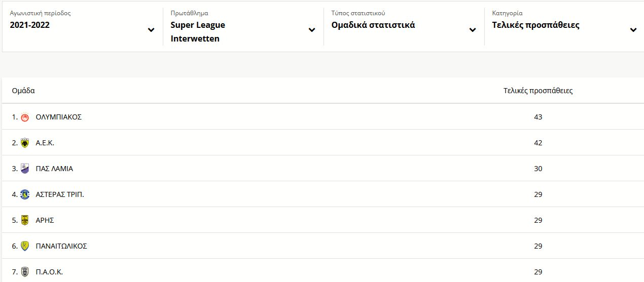Click the ΠΑΣ ΛΑΜΙΑ team crest icon
644x282 pixels.
25,169
